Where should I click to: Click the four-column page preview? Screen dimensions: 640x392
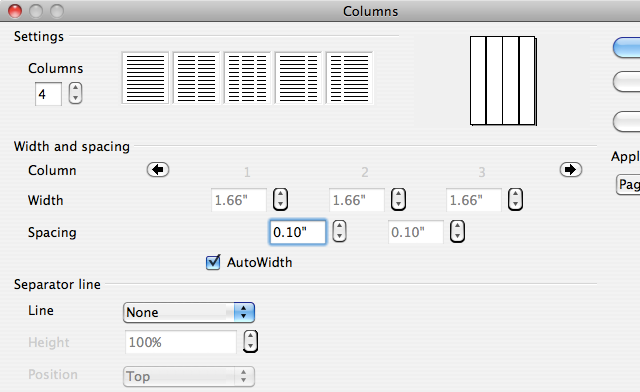click(x=503, y=80)
